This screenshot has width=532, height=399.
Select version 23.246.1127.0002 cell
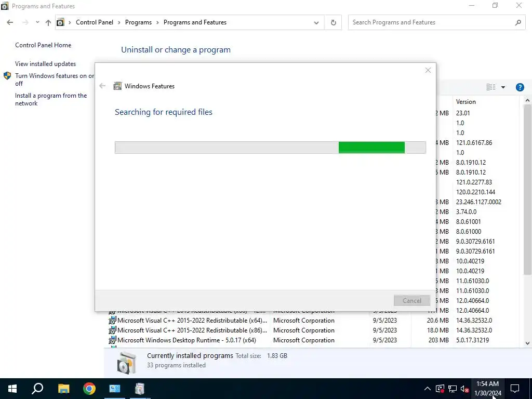coord(478,202)
